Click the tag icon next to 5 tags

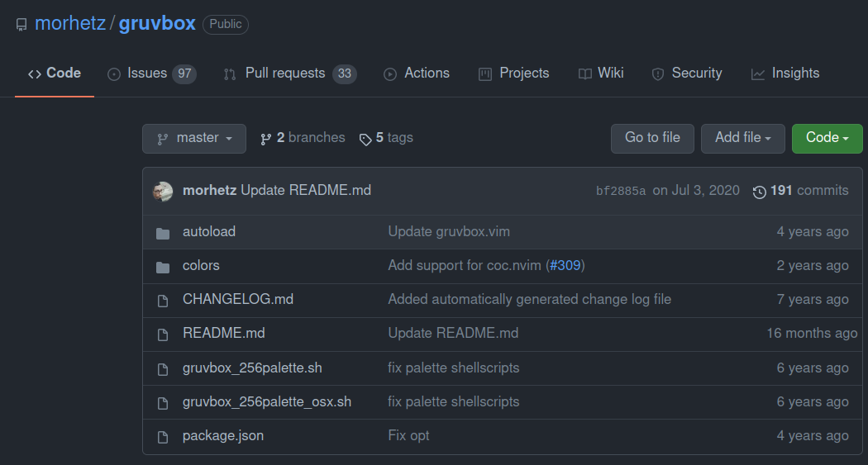point(365,140)
